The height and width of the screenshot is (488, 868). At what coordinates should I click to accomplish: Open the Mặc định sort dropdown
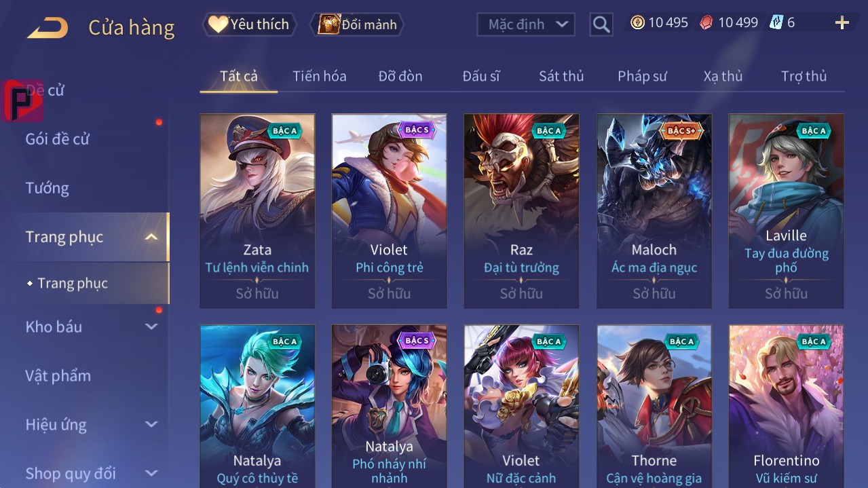(526, 24)
